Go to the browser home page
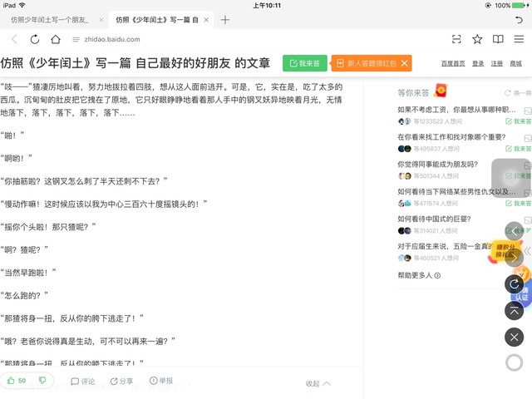 [x=55, y=39]
